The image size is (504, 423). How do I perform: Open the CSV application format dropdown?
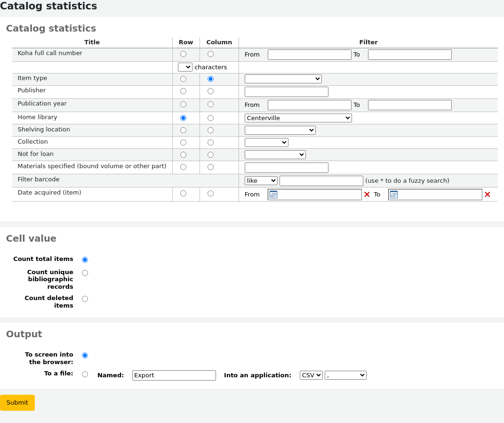click(x=311, y=375)
